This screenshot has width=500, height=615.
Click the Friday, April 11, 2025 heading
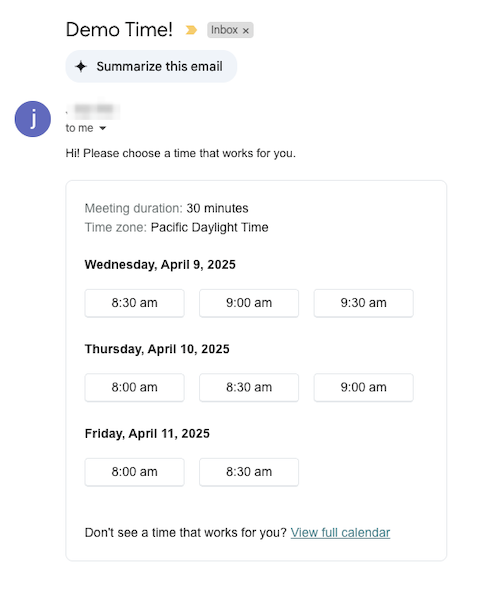[x=147, y=433]
